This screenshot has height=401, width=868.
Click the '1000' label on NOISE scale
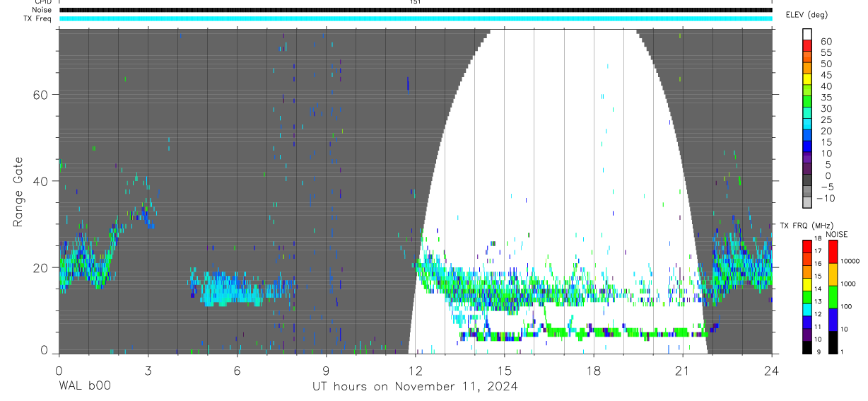tap(850, 283)
